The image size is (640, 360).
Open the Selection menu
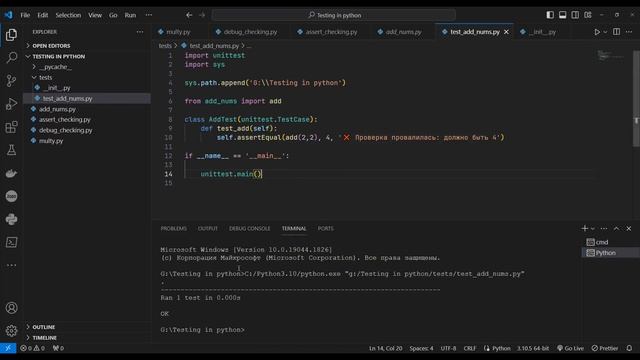68,15
